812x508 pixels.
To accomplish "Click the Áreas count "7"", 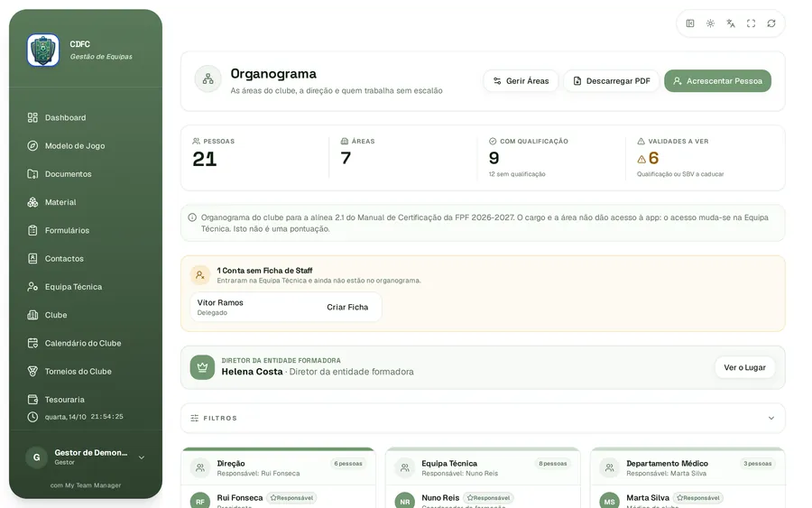I will pos(346,158).
